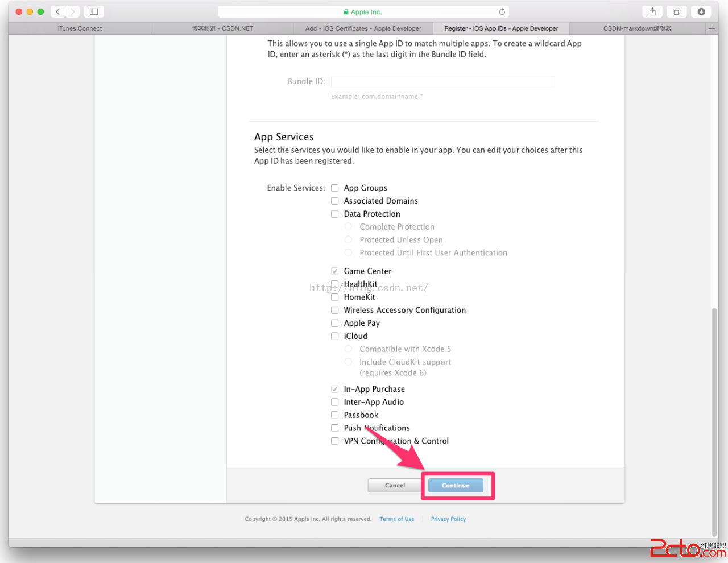This screenshot has width=728, height=563.
Task: Click the "Bundle ID:" label
Action: click(x=306, y=82)
